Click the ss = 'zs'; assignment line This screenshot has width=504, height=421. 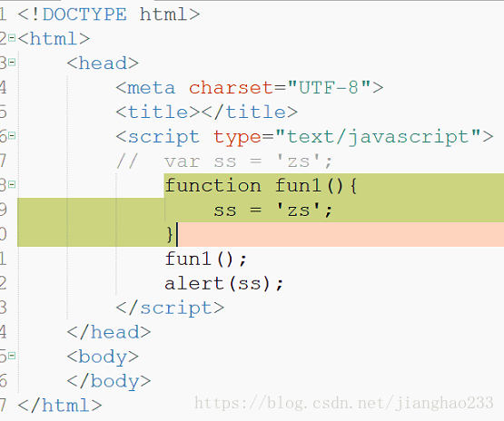coord(273,210)
